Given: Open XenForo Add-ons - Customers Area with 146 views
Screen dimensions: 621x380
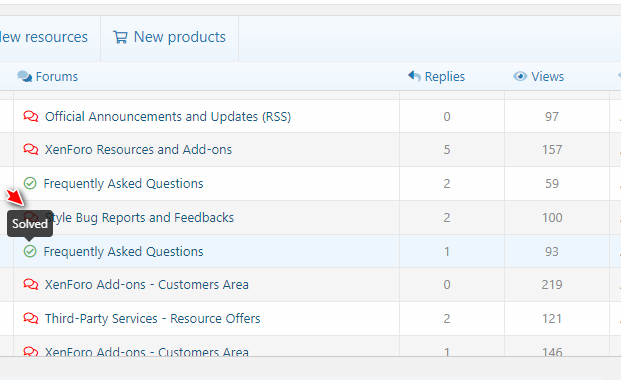Looking at the screenshot, I should (x=147, y=351).
